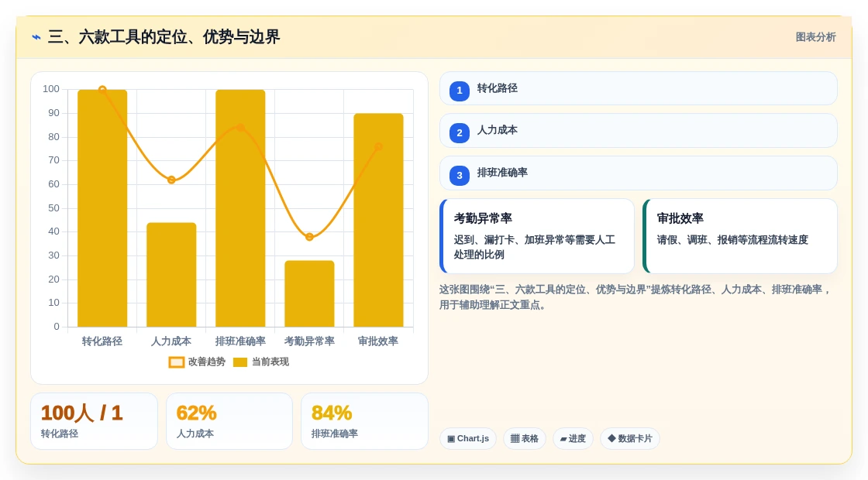
Task: Click the 审批效率 bar in the chart
Action: (x=379, y=220)
